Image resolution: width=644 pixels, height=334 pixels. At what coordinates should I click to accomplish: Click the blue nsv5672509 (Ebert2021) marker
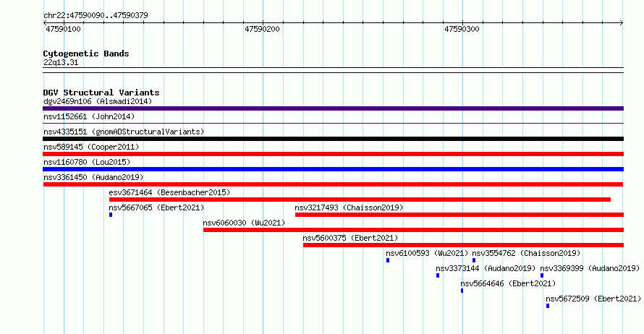[x=548, y=306]
